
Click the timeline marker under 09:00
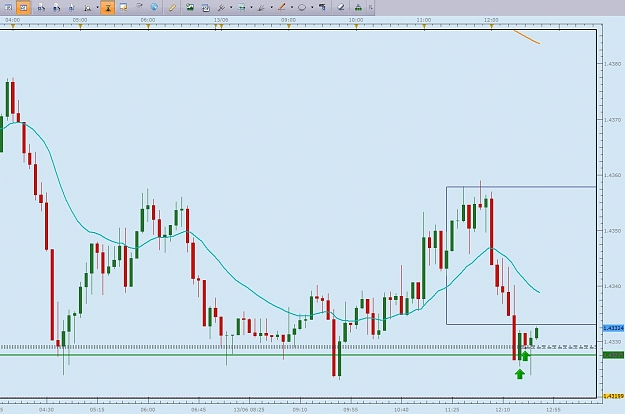click(x=289, y=27)
